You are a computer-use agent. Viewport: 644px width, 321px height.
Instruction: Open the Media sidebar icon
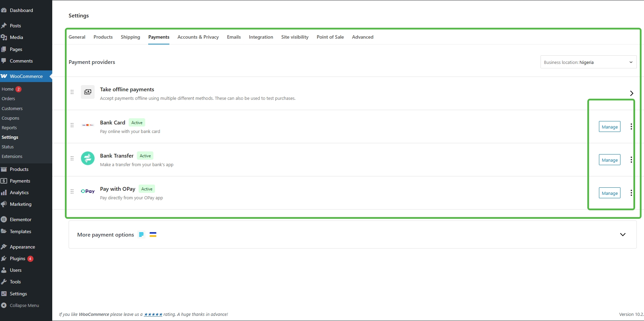pos(4,37)
